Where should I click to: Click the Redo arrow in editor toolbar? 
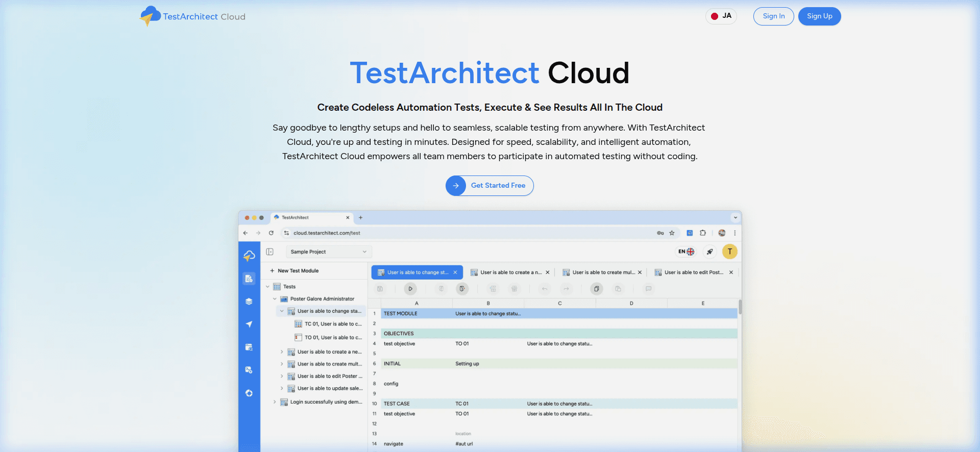pos(566,289)
